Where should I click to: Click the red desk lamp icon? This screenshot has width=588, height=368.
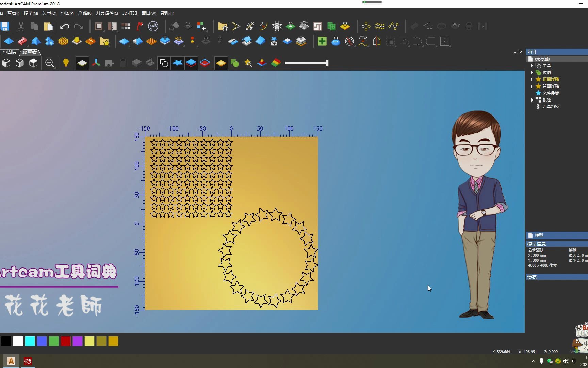coord(140,26)
